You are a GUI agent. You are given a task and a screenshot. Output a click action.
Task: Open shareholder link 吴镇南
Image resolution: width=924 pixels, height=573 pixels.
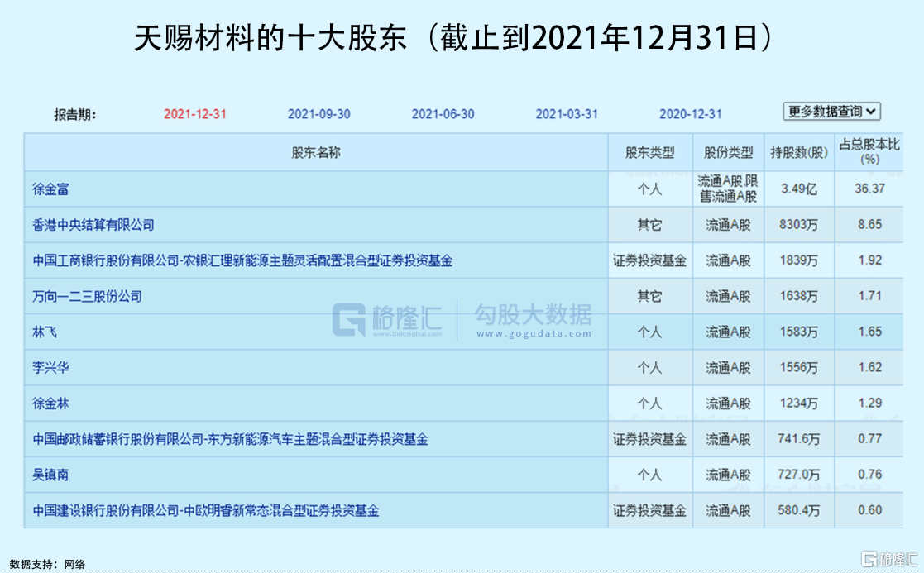pos(50,475)
